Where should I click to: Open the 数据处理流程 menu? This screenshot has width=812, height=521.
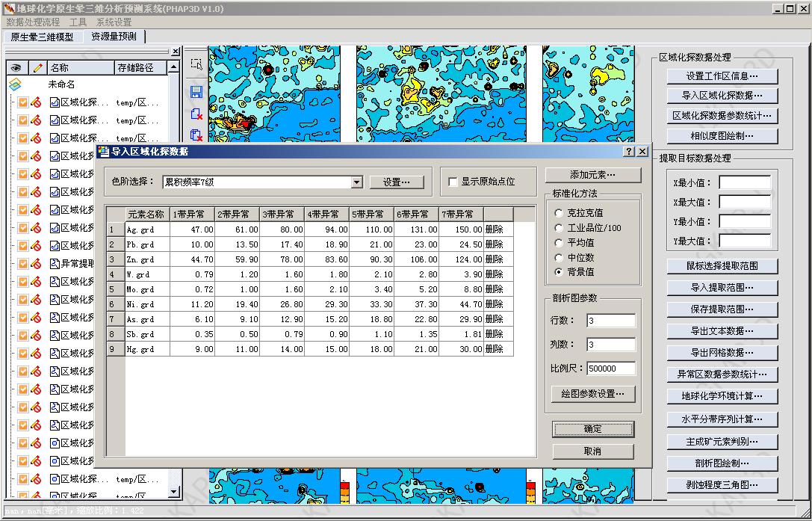(x=33, y=22)
